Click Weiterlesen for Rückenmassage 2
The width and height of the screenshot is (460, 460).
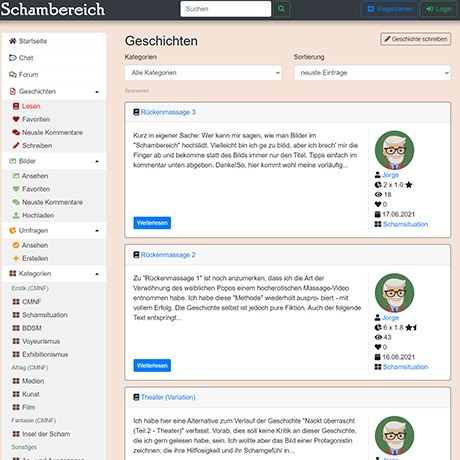(x=152, y=365)
